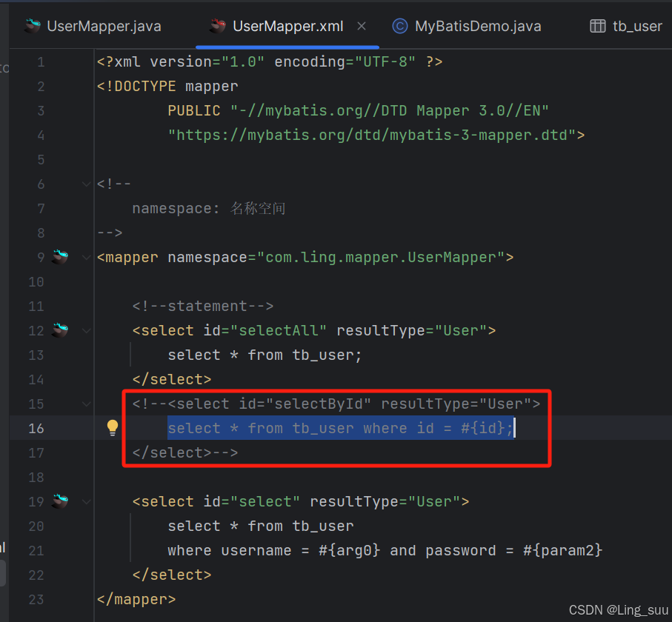Click the highlighted SQL on line 16
This screenshot has width=672, height=622.
click(341, 429)
